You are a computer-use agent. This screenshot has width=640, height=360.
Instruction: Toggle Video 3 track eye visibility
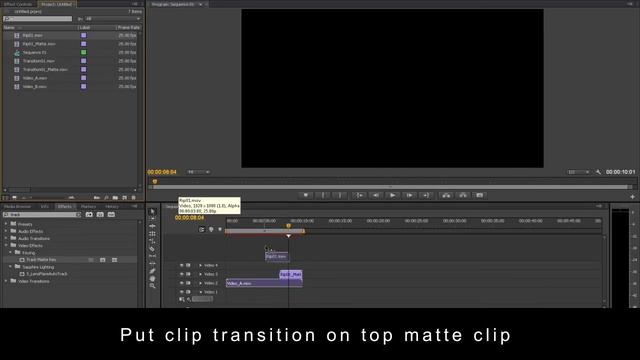click(182, 274)
